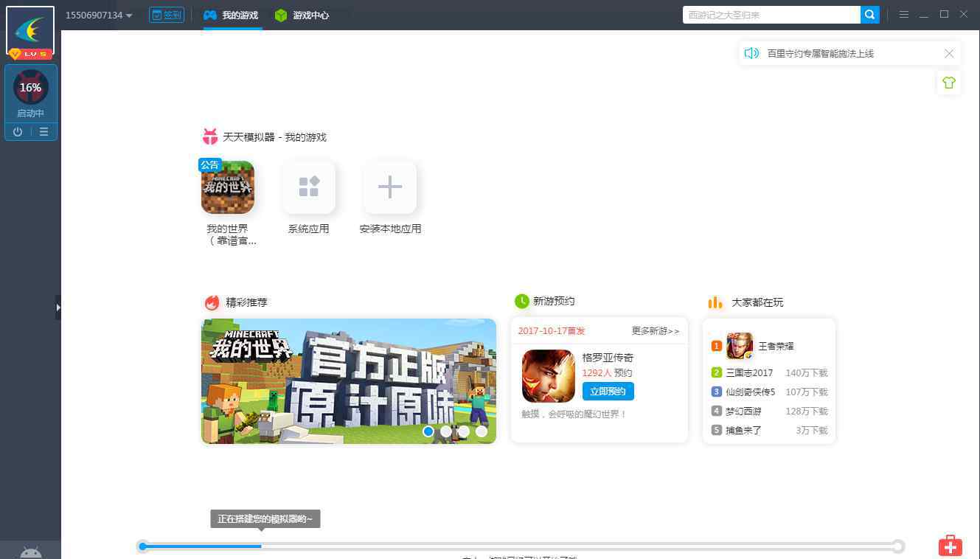Open 更多新游>> link

tap(656, 331)
